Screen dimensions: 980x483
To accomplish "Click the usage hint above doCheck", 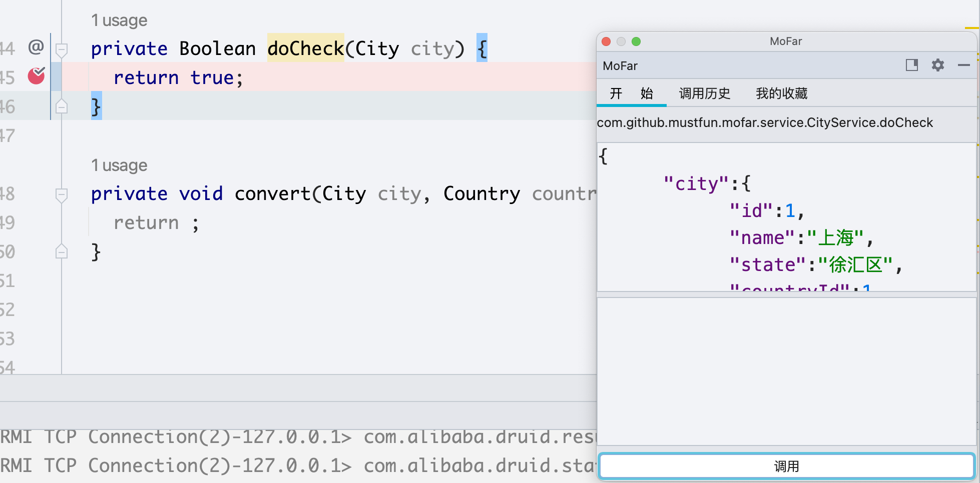I will pos(119,20).
